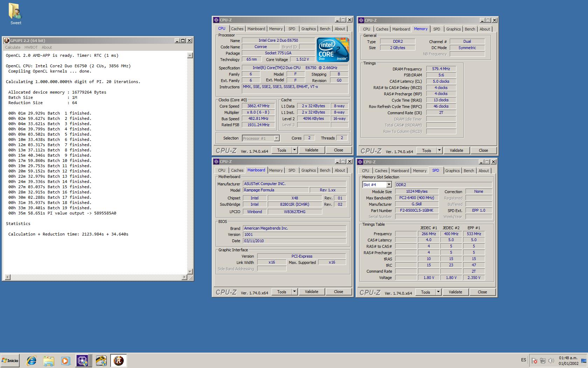This screenshot has width=588, height=368.
Task: Click the GPUPI window title icon
Action: pos(7,41)
